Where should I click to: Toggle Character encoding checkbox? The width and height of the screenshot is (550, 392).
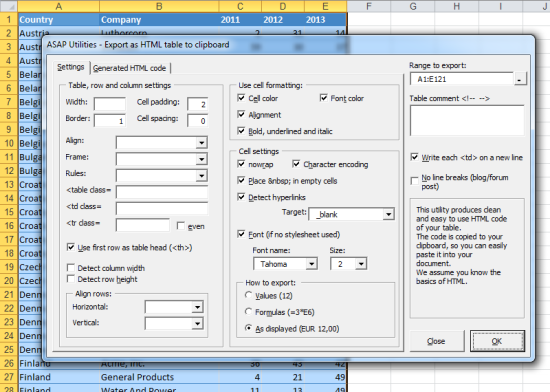[296, 164]
